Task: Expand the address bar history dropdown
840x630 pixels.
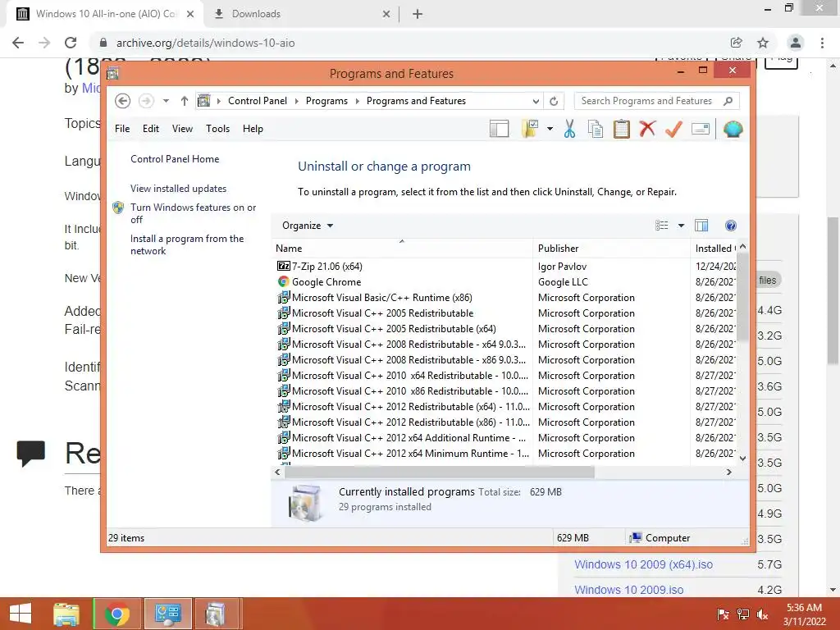Action: pyautogui.click(x=536, y=101)
